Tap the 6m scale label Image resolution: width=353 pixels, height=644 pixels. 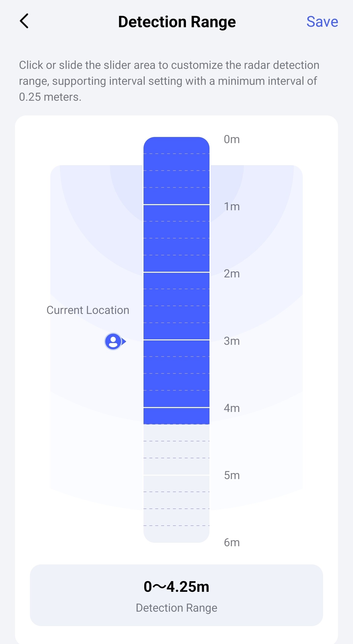coord(232,543)
